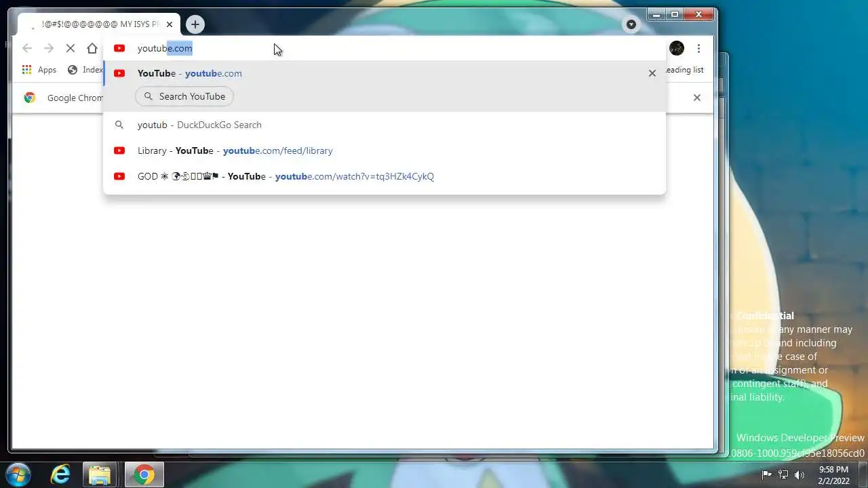Launch Internet Explorer from the taskbar
The height and width of the screenshot is (488, 868).
tap(61, 474)
